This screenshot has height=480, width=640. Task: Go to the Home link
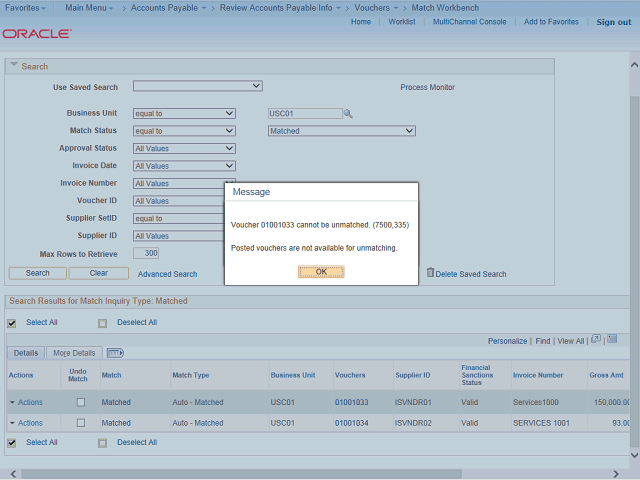[361, 22]
